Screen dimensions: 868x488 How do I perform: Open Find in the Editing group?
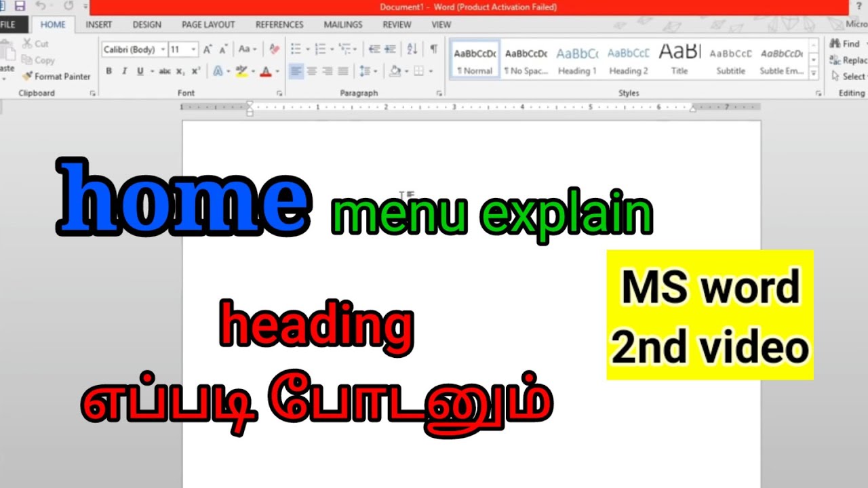(x=846, y=43)
